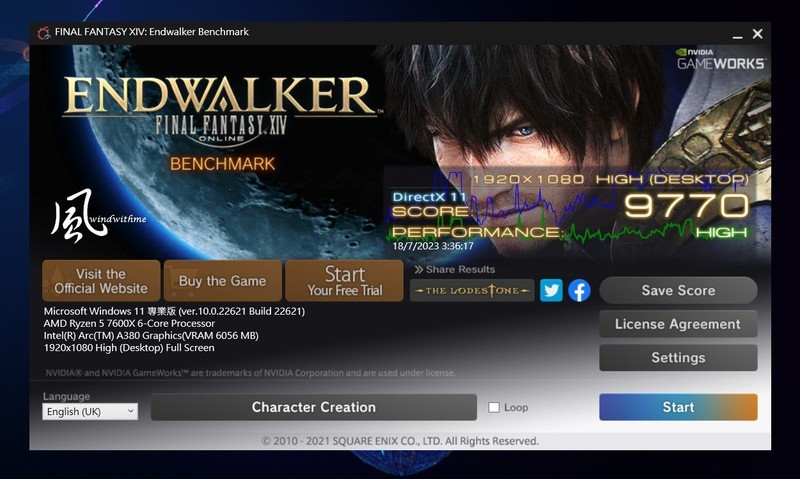Click the score value 9770
The height and width of the screenshot is (479, 800).
click(x=686, y=206)
